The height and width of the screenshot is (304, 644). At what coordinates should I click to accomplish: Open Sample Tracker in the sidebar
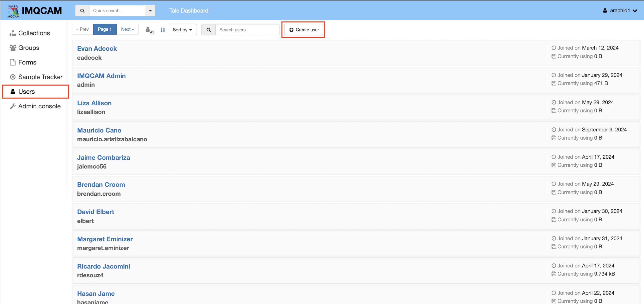pos(40,77)
